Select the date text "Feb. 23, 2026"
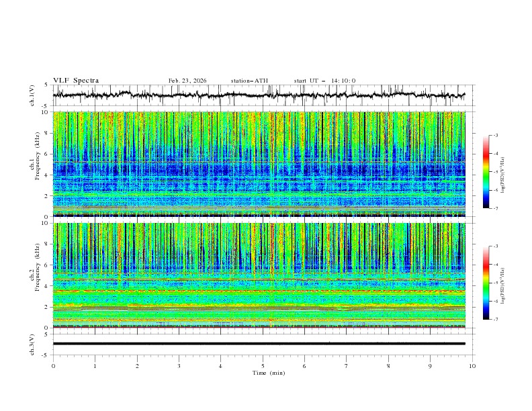 187,81
